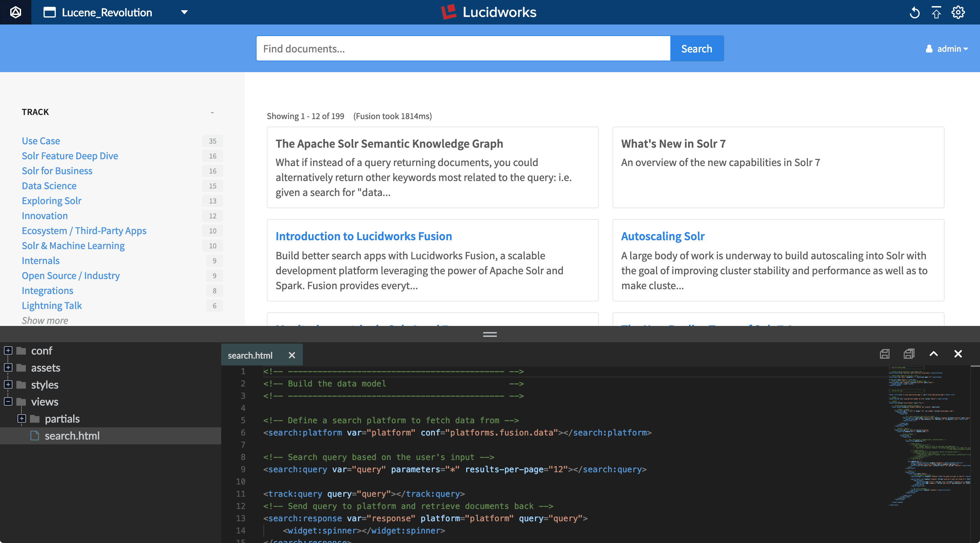Viewport: 980px width, 543px height.
Task: Expand the partials folder
Action: pos(22,419)
